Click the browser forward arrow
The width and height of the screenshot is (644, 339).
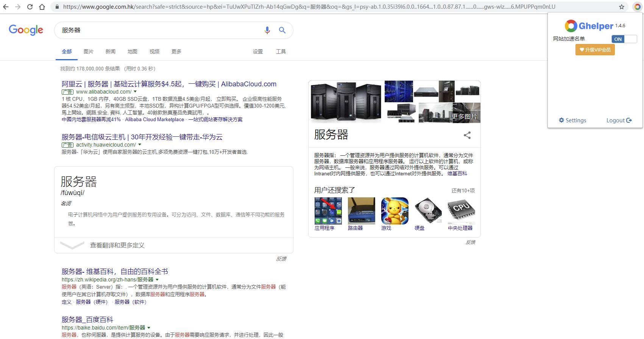coord(18,7)
